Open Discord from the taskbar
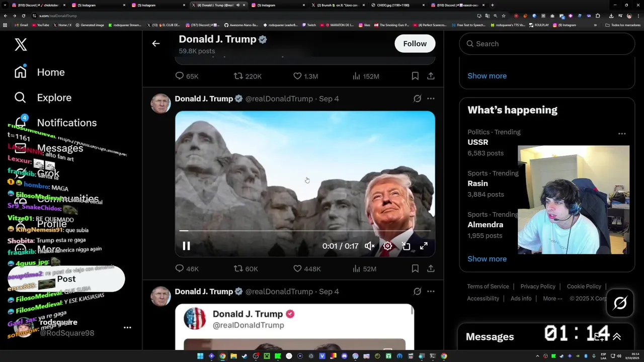The height and width of the screenshot is (362, 644). point(344,356)
